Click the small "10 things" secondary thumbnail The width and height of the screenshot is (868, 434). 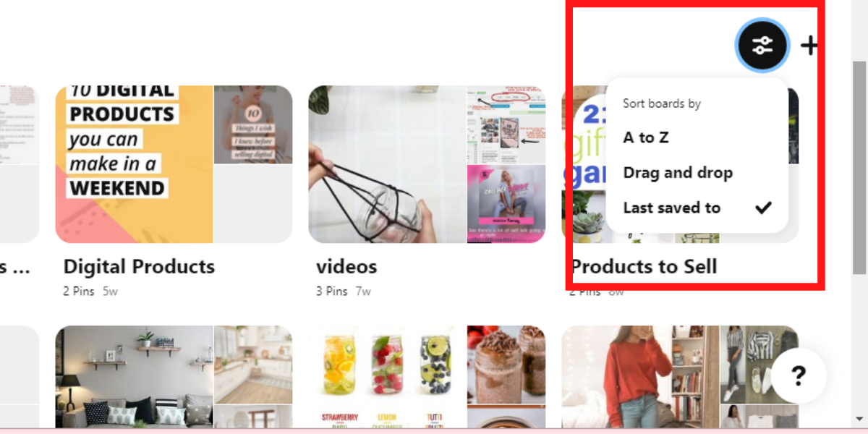[x=253, y=124]
